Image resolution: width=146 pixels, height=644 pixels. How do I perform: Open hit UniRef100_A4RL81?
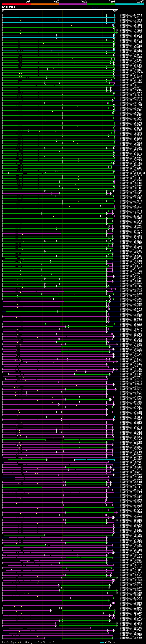coord(131,344)
